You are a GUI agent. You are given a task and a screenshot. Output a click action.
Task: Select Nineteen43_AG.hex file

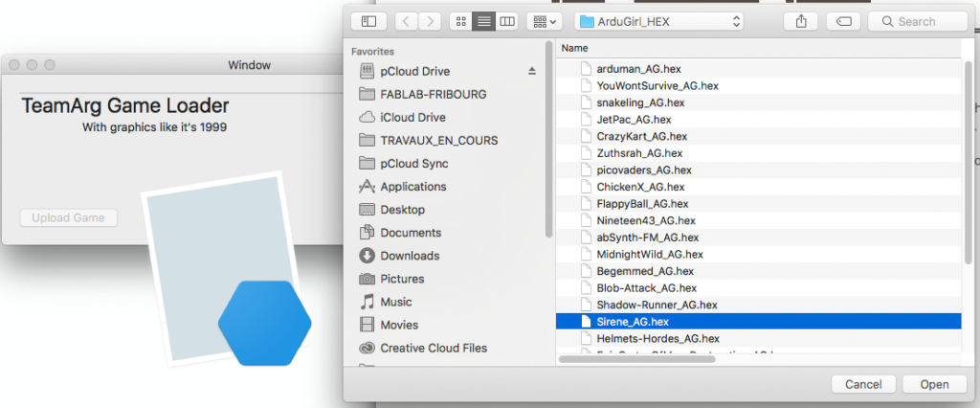[x=758, y=221]
